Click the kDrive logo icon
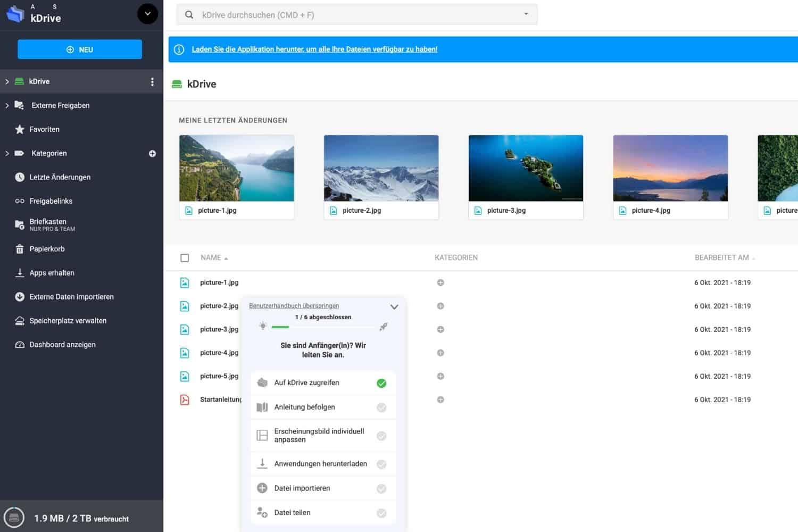This screenshot has height=532, width=798. coord(15,14)
